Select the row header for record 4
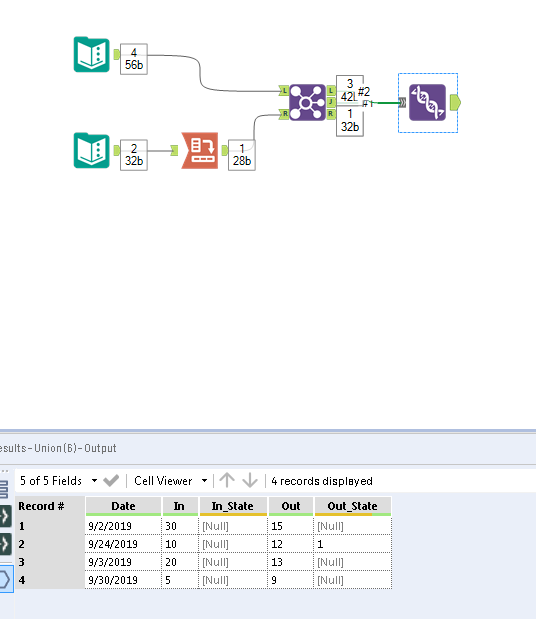The height and width of the screenshot is (619, 536). (x=49, y=580)
